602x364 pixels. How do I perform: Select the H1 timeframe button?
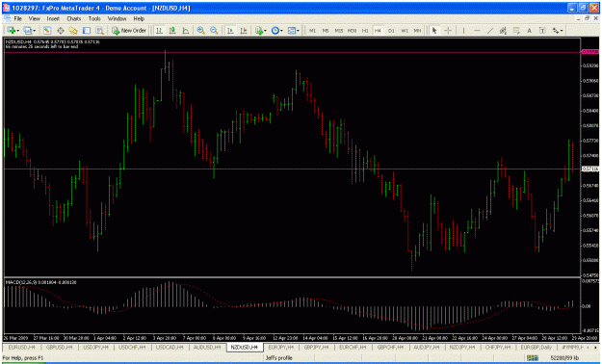365,31
